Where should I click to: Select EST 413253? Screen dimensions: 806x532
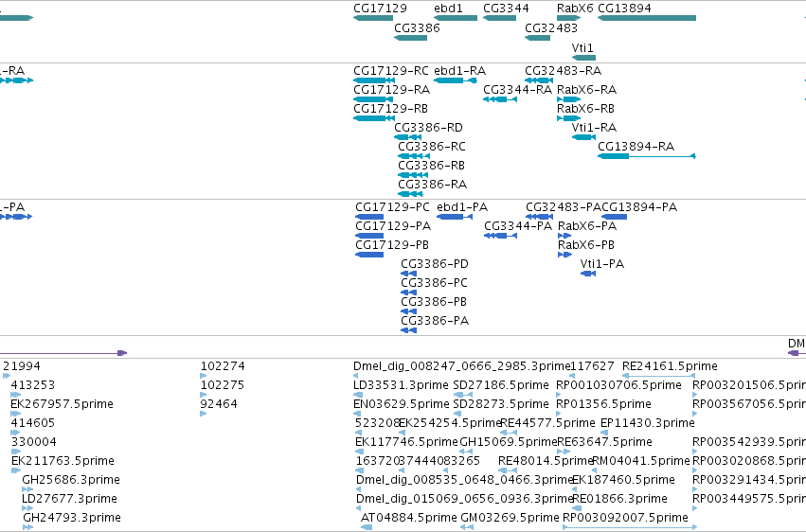16,395
